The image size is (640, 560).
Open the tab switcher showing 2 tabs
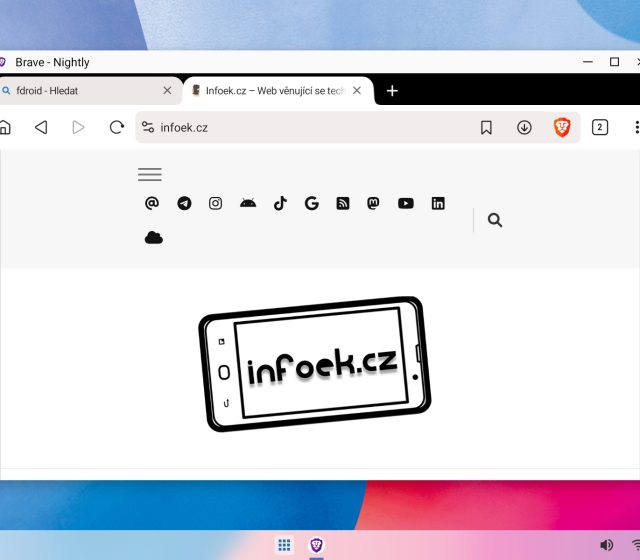click(600, 127)
